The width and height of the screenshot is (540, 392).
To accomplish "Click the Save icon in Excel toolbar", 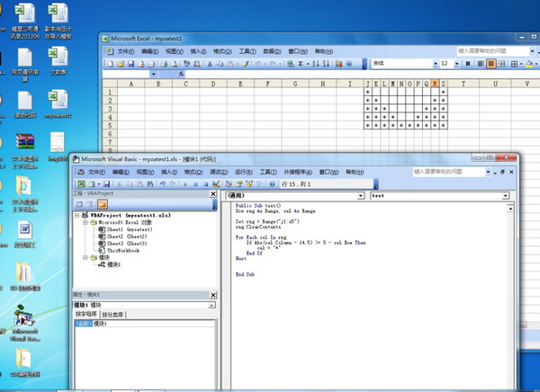I will tap(130, 64).
